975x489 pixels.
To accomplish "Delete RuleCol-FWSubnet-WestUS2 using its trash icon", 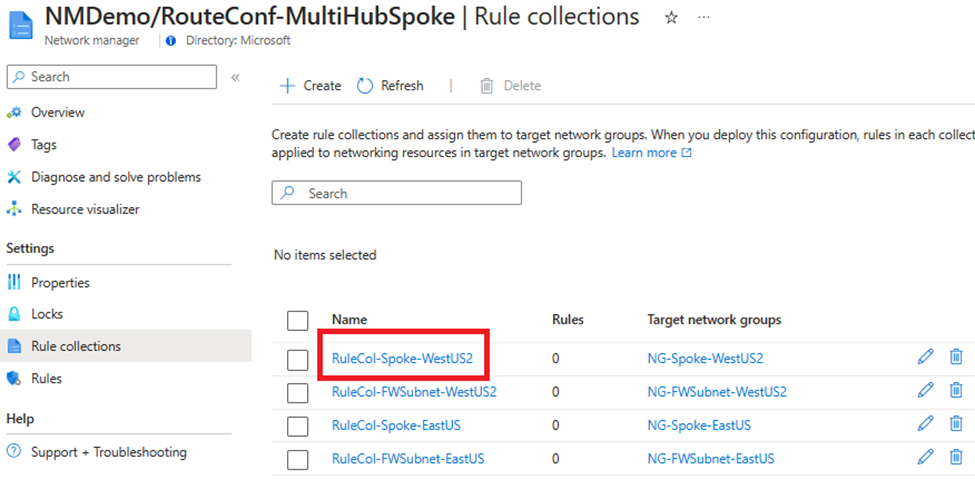I will click(x=956, y=390).
